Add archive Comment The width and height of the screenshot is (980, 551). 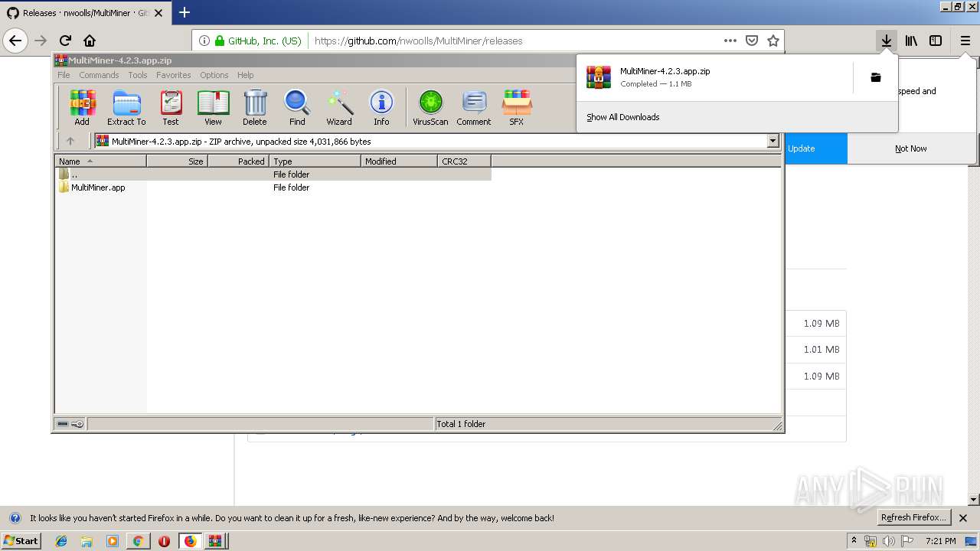(x=474, y=107)
